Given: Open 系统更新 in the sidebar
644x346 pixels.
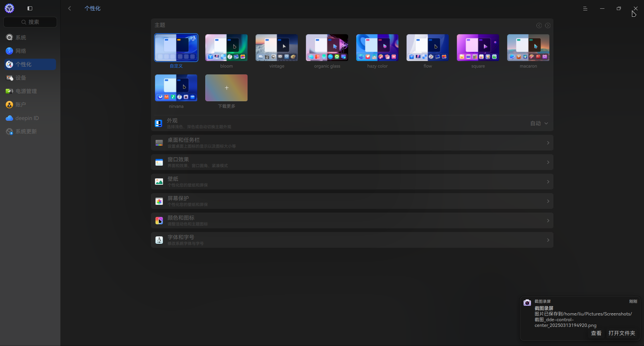Looking at the screenshot, I should click(30, 131).
